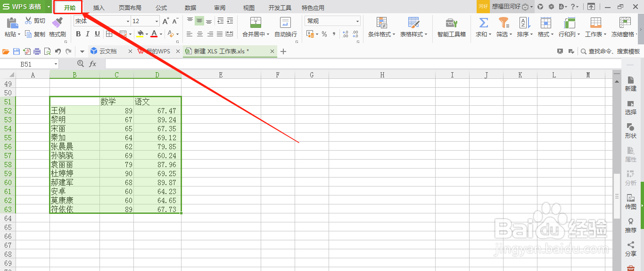Viewport: 644px width, 271px height.
Task: Click search commands box (查找命令、搜索模板)
Action: (611, 51)
